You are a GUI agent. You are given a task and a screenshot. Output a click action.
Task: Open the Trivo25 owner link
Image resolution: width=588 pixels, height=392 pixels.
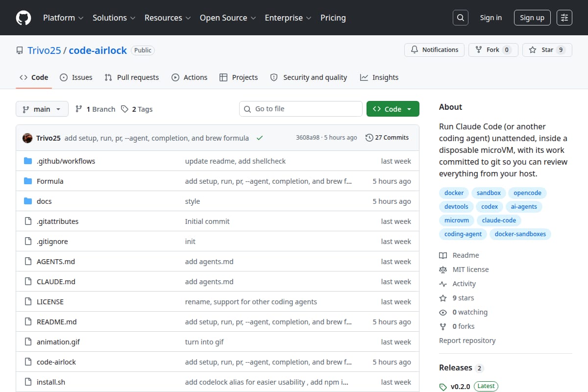(x=44, y=50)
